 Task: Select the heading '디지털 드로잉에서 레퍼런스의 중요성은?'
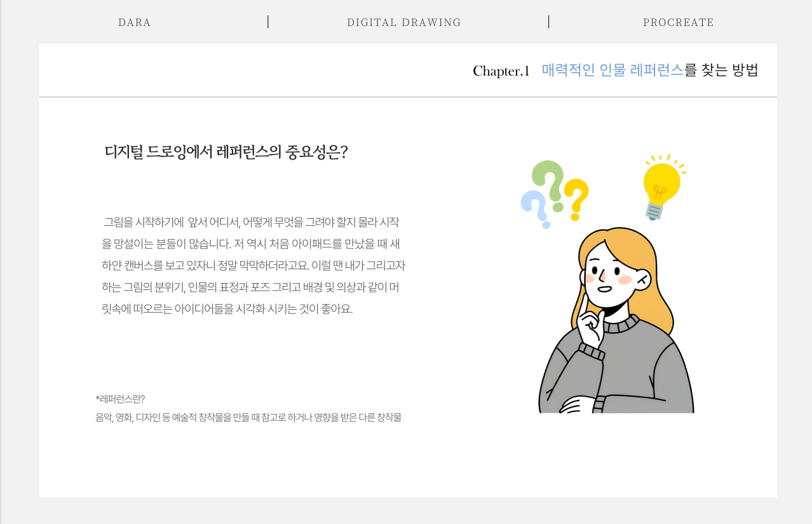[226, 153]
